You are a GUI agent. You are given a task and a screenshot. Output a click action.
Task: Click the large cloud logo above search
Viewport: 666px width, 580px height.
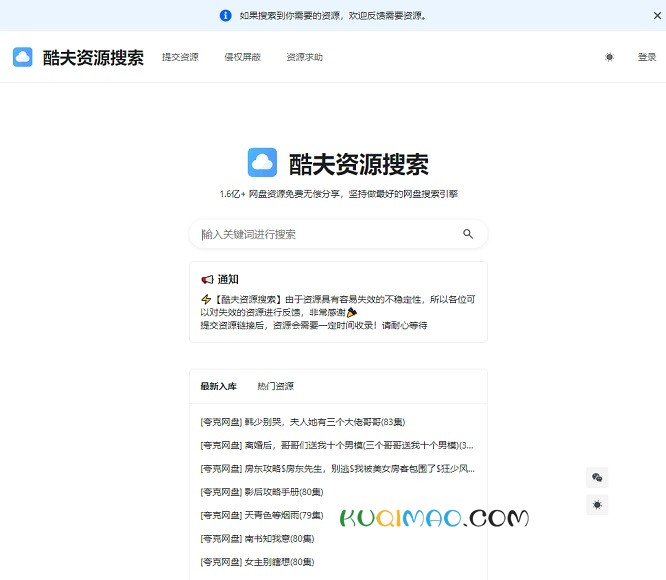click(262, 163)
